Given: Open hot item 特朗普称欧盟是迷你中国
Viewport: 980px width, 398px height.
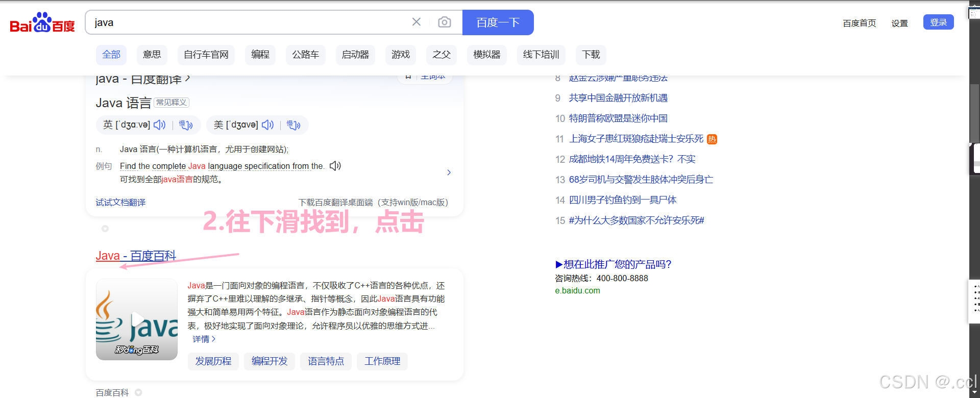Looking at the screenshot, I should click(618, 118).
